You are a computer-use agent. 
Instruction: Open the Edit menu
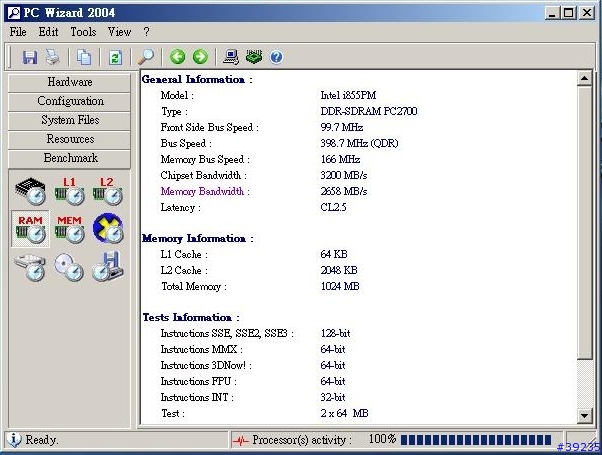[48, 32]
